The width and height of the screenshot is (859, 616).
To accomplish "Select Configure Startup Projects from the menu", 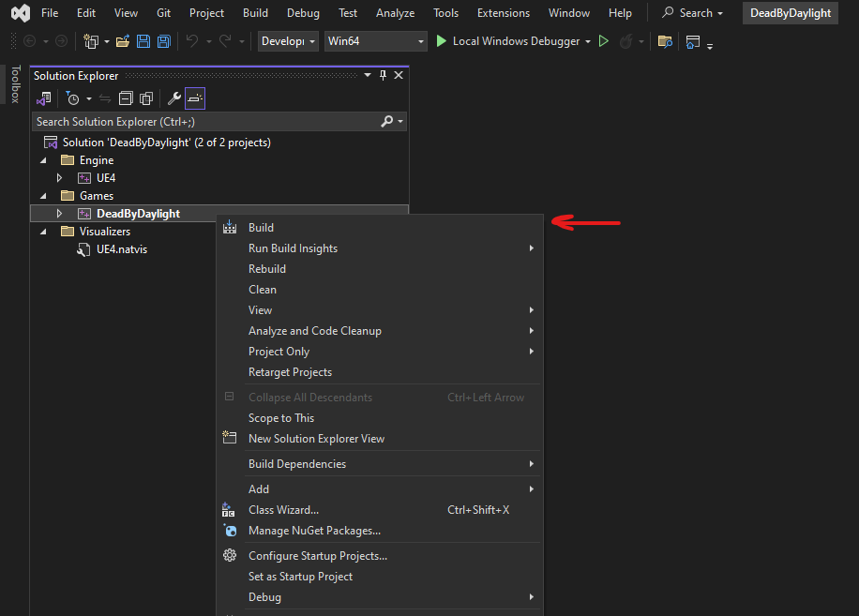I will (318, 555).
